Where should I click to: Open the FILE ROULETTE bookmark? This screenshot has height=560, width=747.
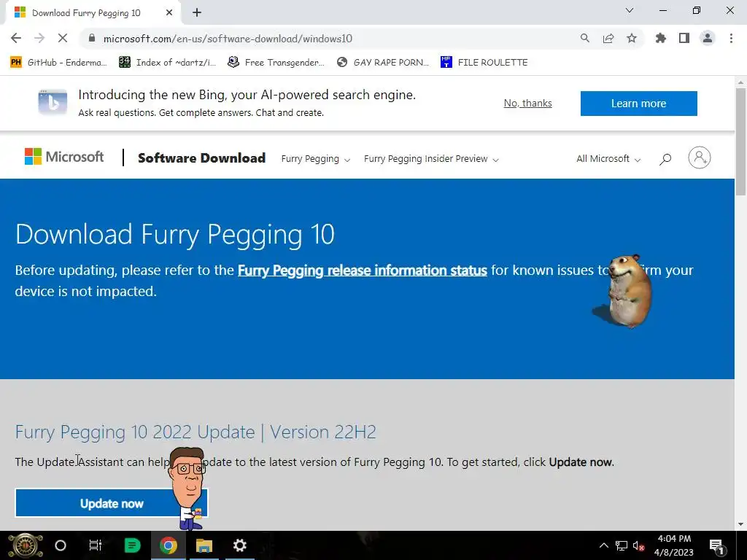[x=484, y=63]
